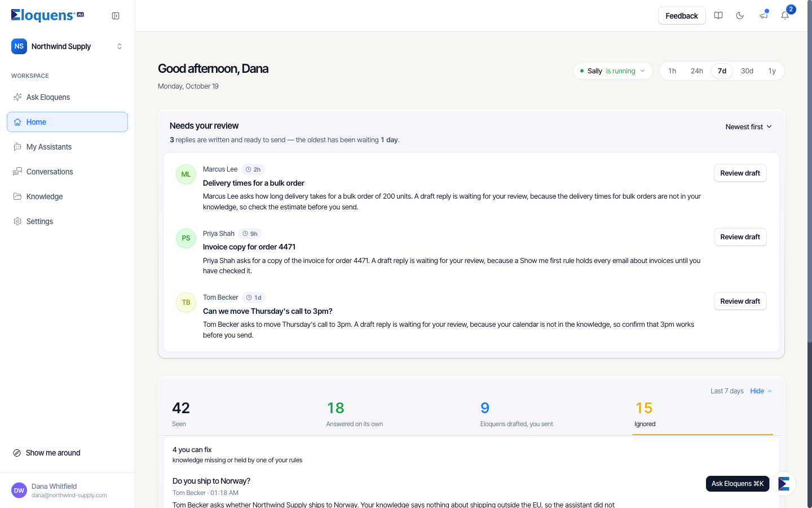Select the 1y time range
This screenshot has height=508, width=812.
tap(772, 71)
